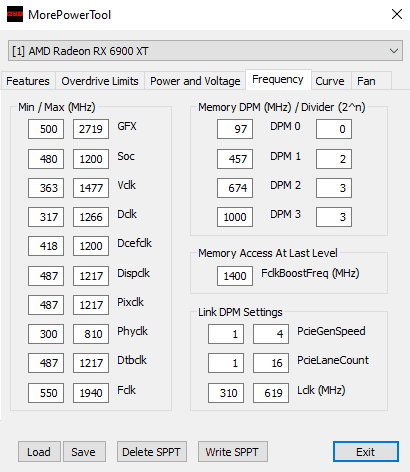This screenshot has width=410, height=472.
Task: Click the DPM 1 divider field
Action: click(334, 159)
